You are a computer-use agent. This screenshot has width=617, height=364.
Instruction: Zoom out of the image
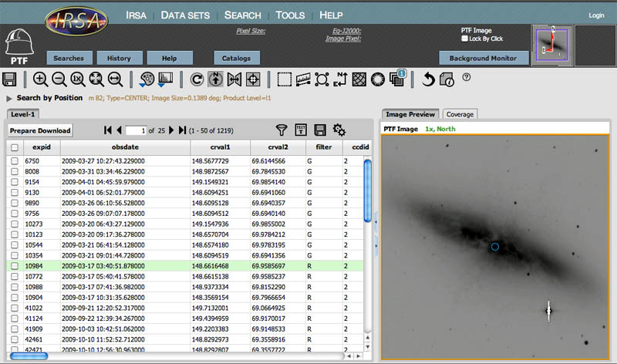tap(59, 79)
